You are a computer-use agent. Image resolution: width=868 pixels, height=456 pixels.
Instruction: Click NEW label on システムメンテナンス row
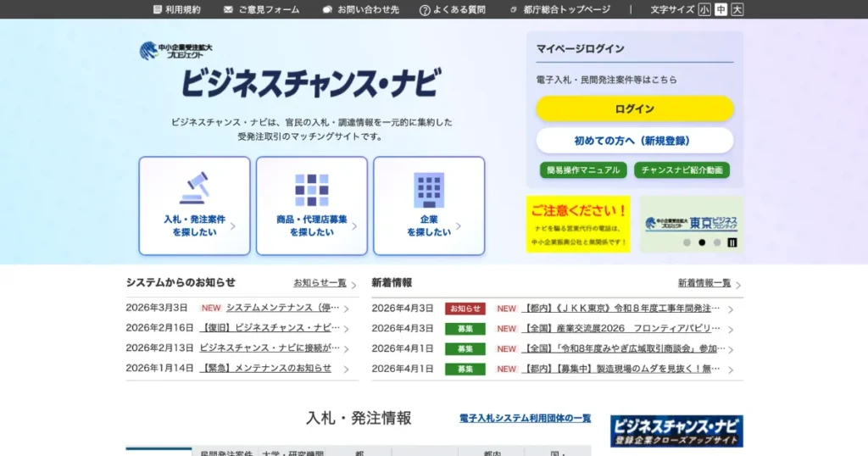click(211, 308)
